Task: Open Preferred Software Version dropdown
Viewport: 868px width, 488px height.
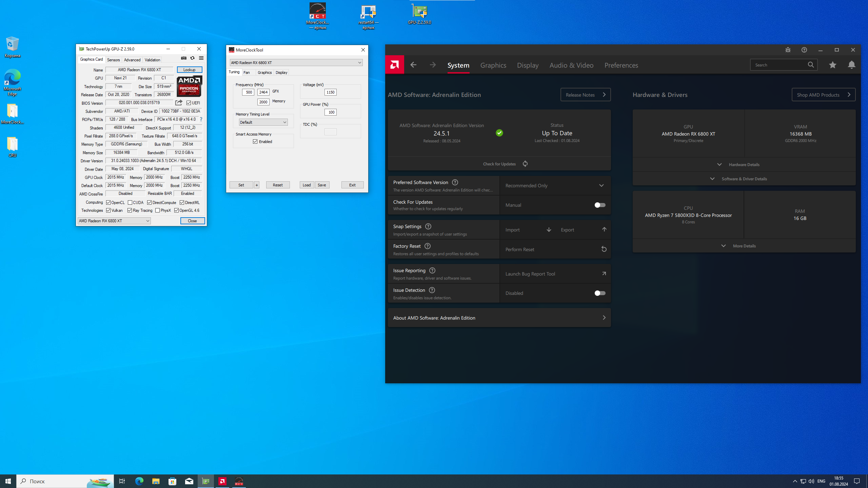Action: tap(555, 185)
